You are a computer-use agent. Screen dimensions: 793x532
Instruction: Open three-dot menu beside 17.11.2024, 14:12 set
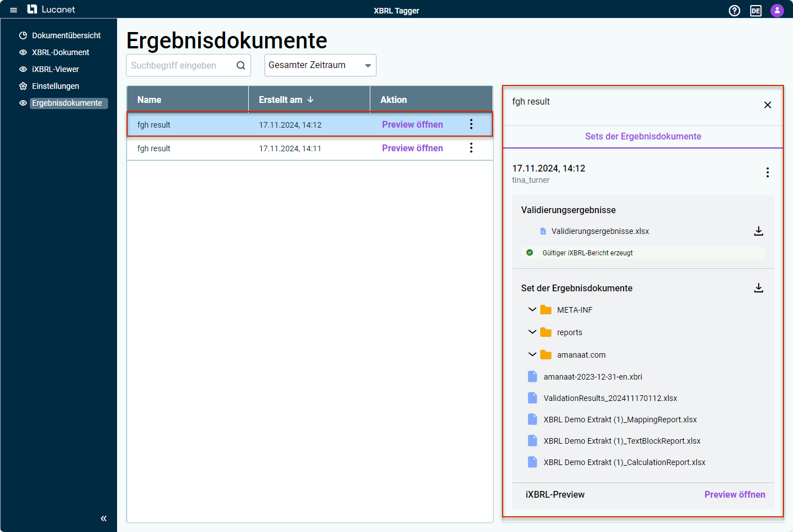click(x=767, y=173)
